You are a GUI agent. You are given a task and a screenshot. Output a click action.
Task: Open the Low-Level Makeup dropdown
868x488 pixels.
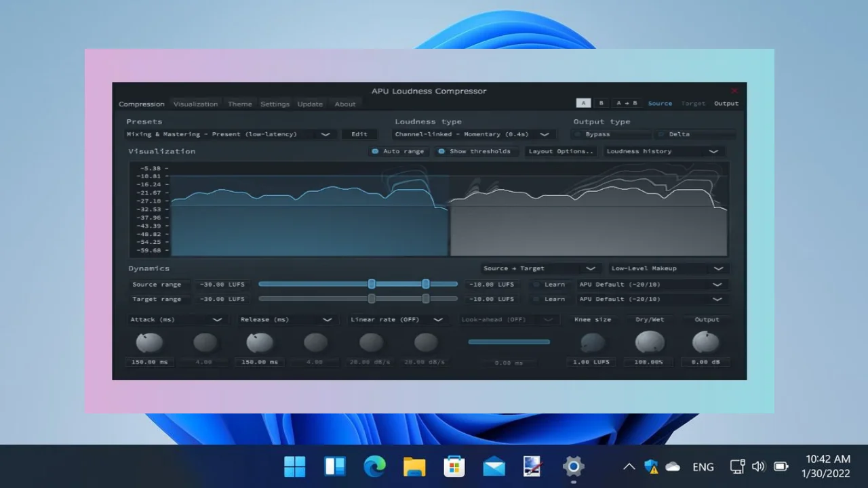point(669,268)
